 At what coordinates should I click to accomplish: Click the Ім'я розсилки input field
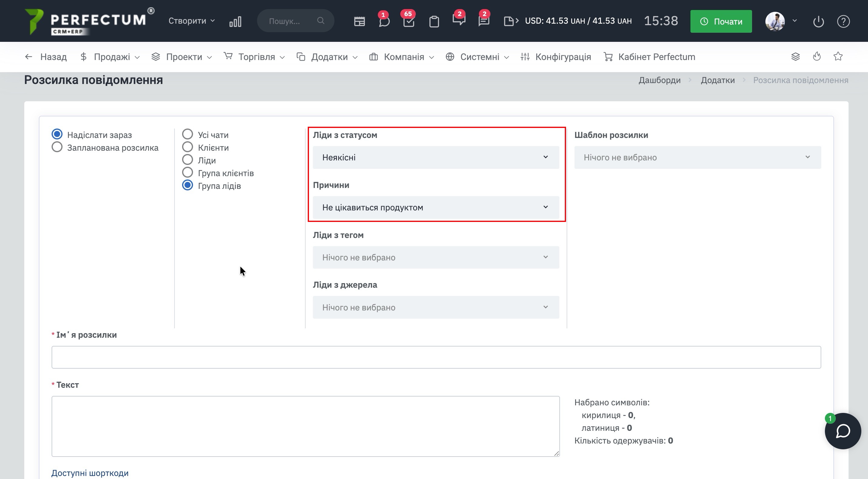click(x=436, y=357)
